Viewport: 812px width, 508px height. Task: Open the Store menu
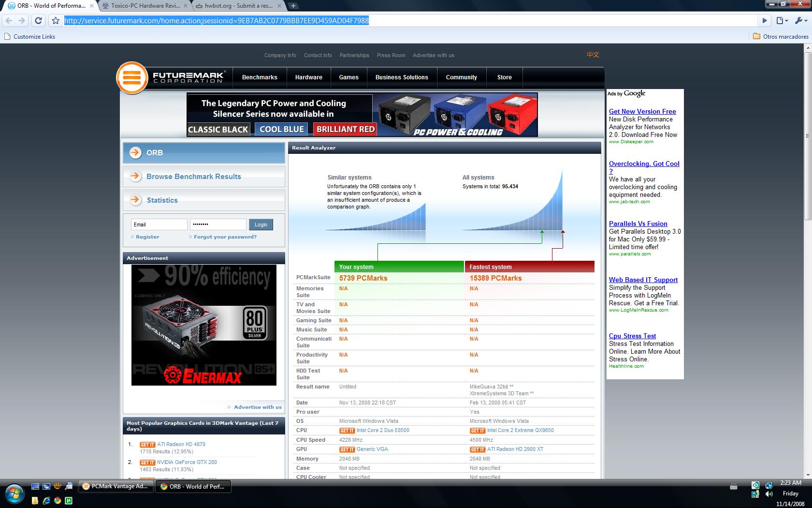(504, 77)
